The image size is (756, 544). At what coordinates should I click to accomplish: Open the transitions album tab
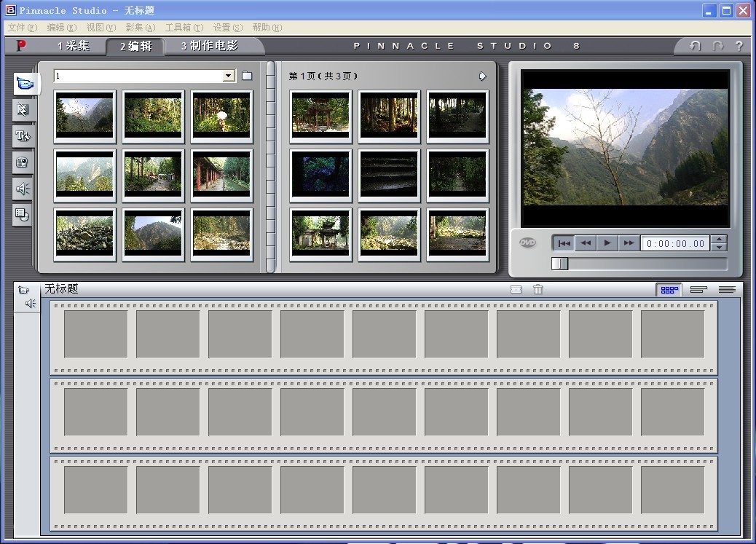[x=23, y=110]
